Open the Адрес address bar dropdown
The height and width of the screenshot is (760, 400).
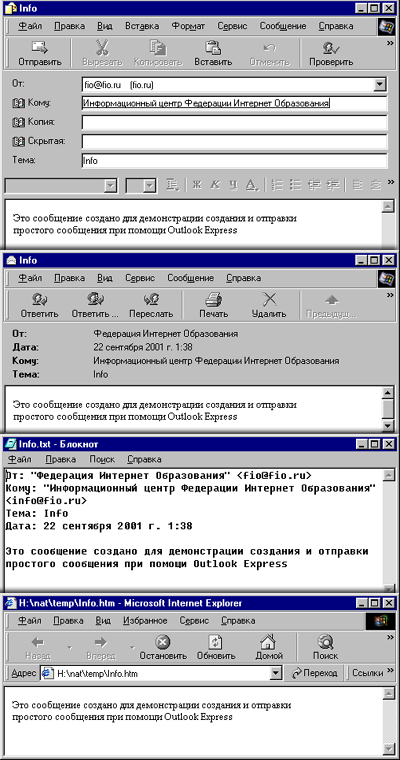(276, 673)
